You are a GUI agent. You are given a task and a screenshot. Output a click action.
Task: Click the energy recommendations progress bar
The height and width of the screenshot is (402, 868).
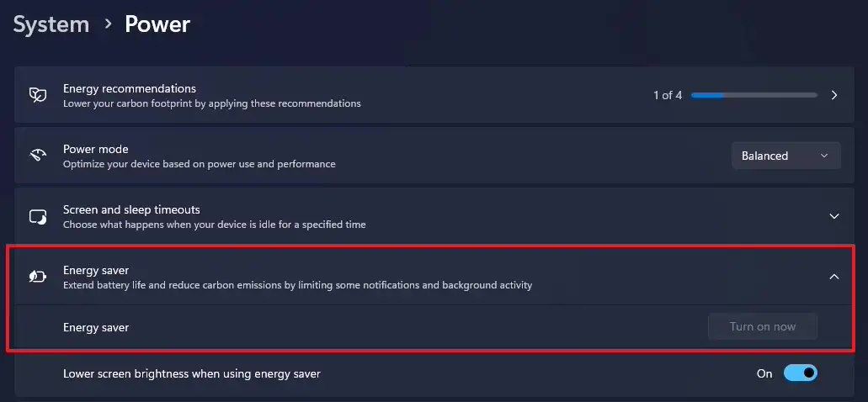click(x=754, y=95)
